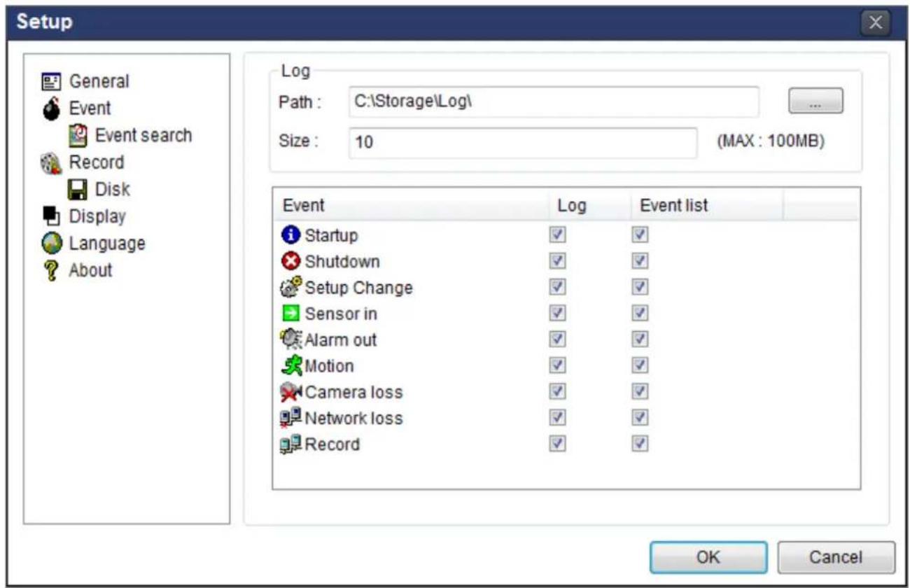Viewport: 910px width, 588px height.
Task: Open Display settings page
Action: (x=97, y=216)
